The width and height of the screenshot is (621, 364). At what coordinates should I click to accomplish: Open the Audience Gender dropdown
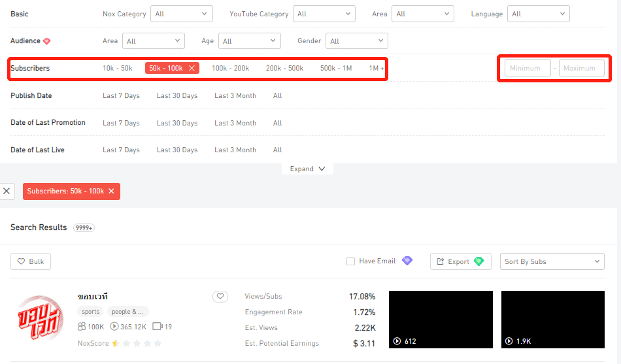(356, 41)
